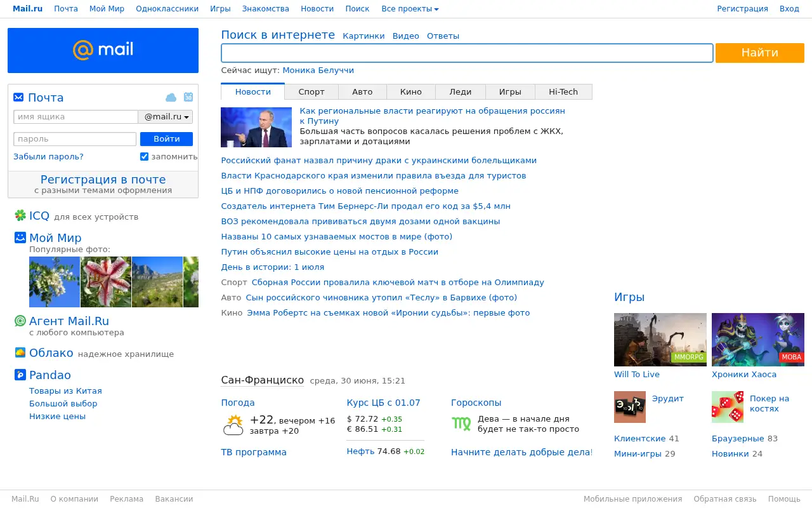Open the Will To Live game thumbnail
812x508 pixels.
tap(660, 339)
